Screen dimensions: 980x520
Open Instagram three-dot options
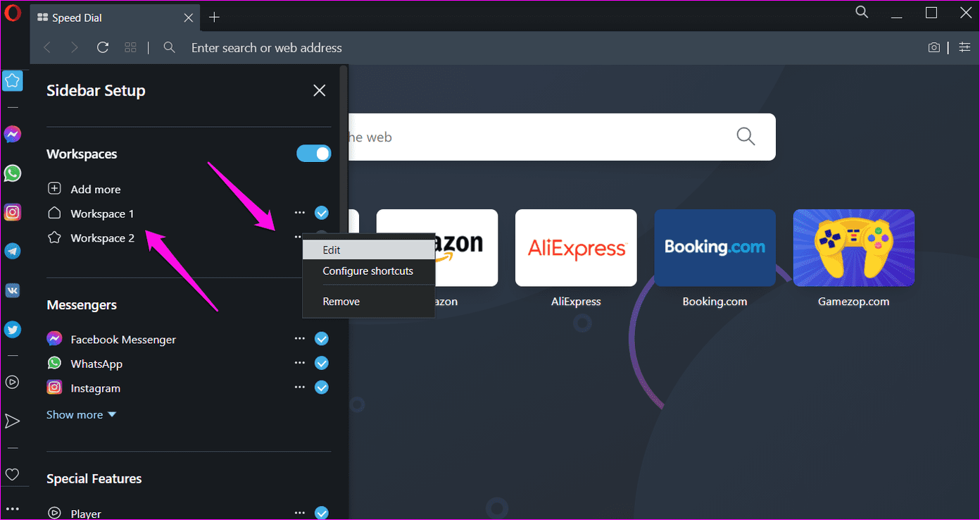300,388
